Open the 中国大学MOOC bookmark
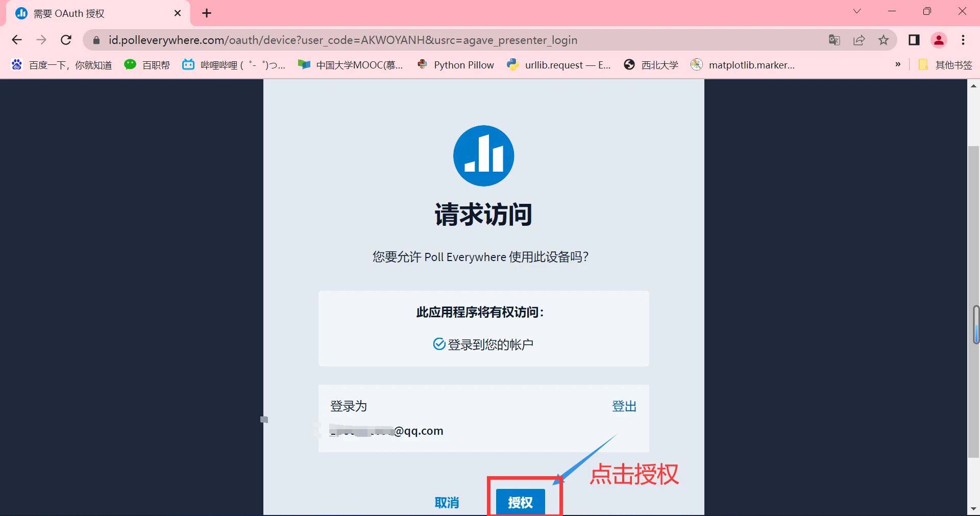This screenshot has width=980, height=516. click(351, 65)
